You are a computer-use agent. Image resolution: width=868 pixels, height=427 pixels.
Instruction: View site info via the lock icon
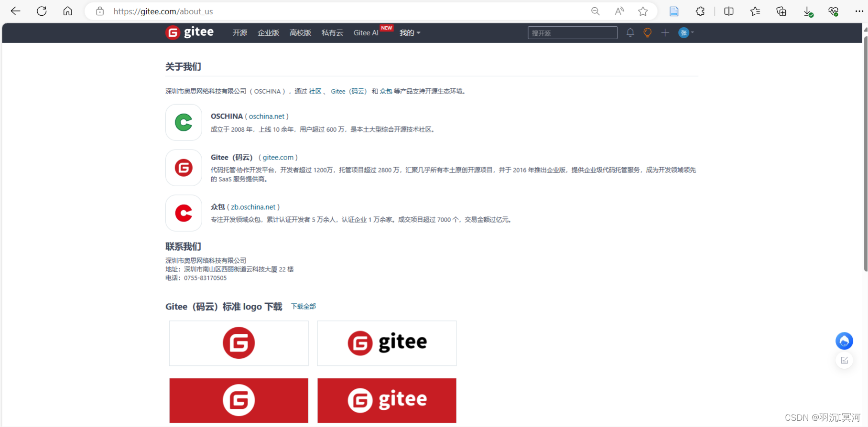100,11
